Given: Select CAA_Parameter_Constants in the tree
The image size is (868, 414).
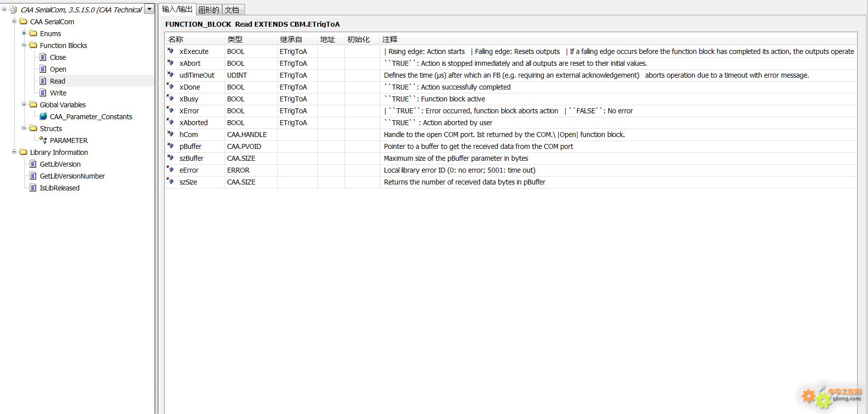Looking at the screenshot, I should click(x=91, y=117).
